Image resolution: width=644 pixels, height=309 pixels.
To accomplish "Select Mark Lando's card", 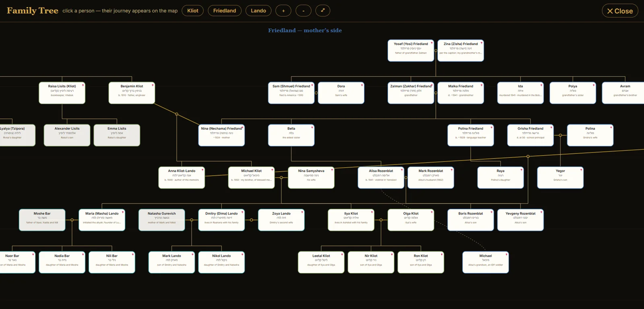I will 172,262.
